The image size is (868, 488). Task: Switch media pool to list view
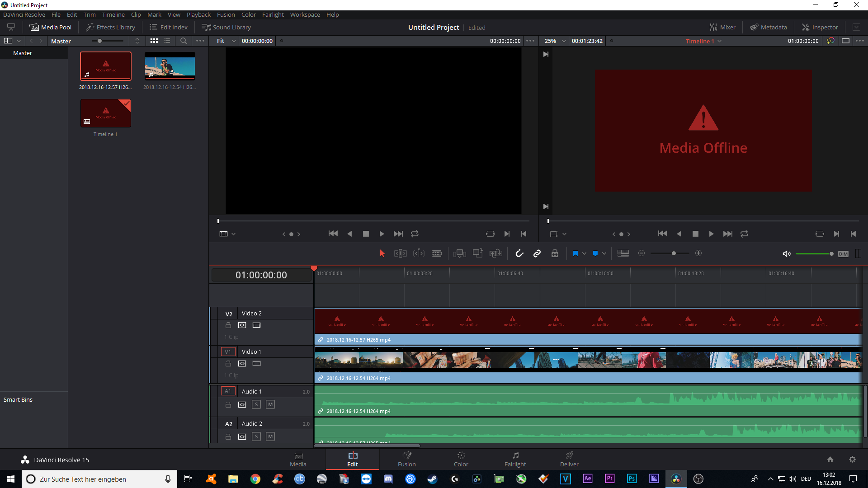(x=167, y=41)
